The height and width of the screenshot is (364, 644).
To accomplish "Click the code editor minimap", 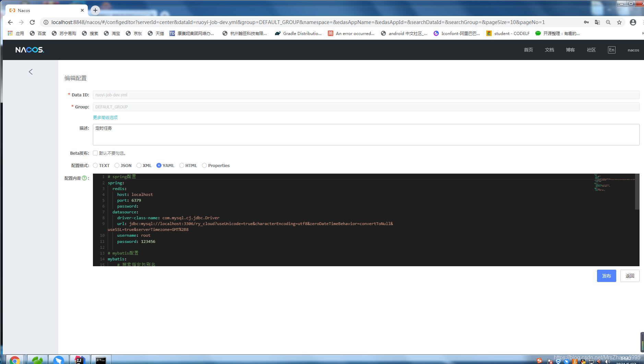I will pos(614,183).
